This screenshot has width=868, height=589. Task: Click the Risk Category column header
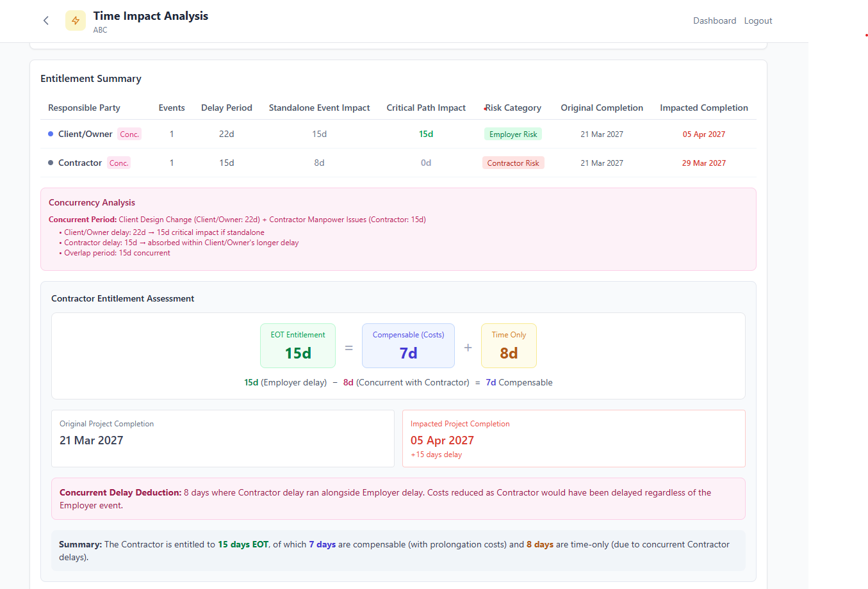click(513, 108)
